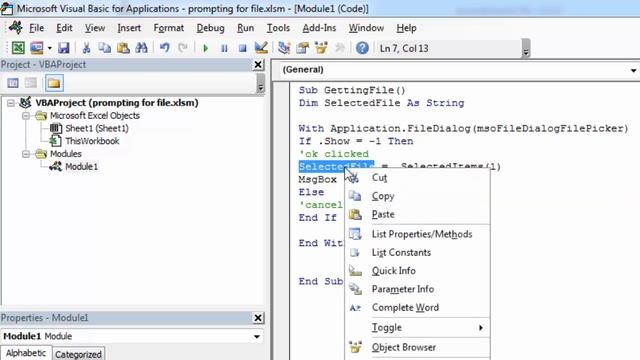
Task: Choose Complete Word in context menu
Action: [x=417, y=308]
